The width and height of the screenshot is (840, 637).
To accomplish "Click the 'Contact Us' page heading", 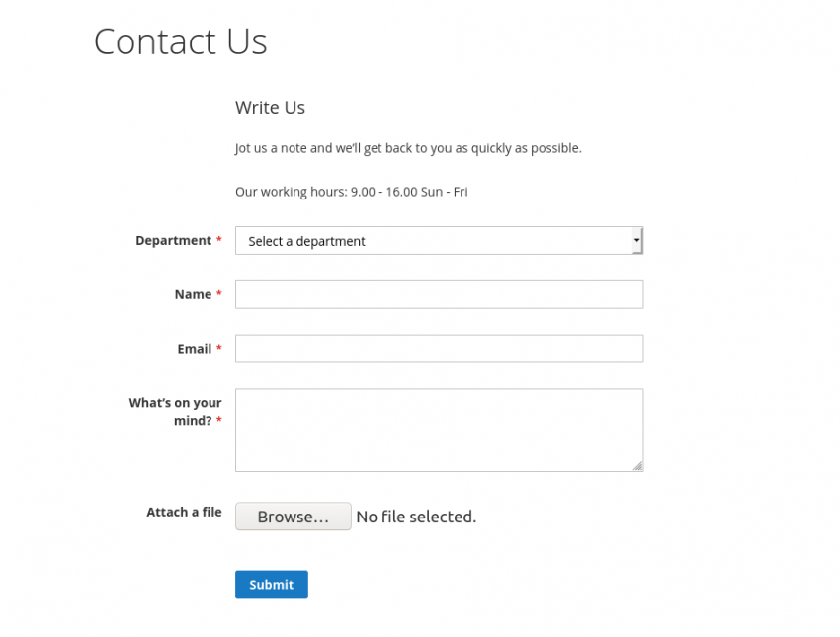I will 180,41.
